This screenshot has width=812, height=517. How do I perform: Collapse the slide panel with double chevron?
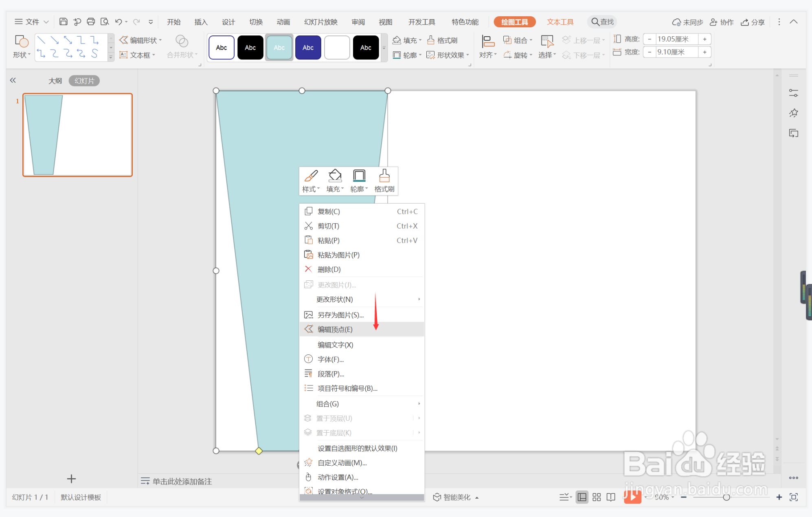point(13,80)
